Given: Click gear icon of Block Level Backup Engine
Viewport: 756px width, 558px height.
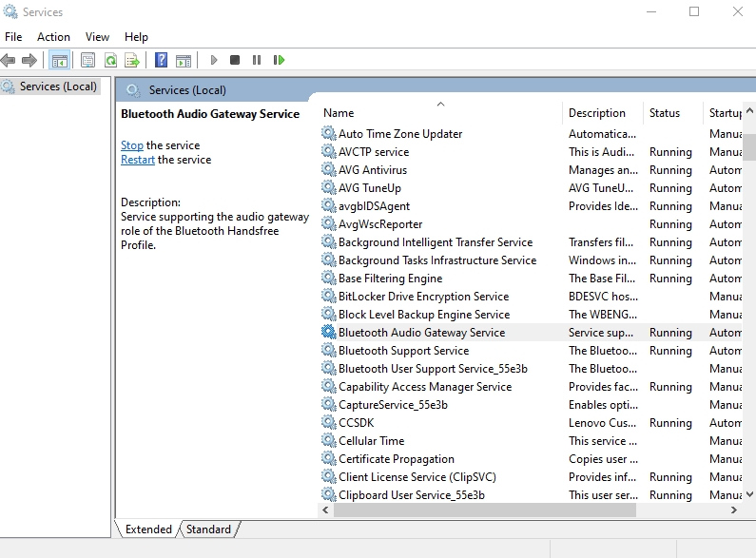Looking at the screenshot, I should click(x=328, y=315).
